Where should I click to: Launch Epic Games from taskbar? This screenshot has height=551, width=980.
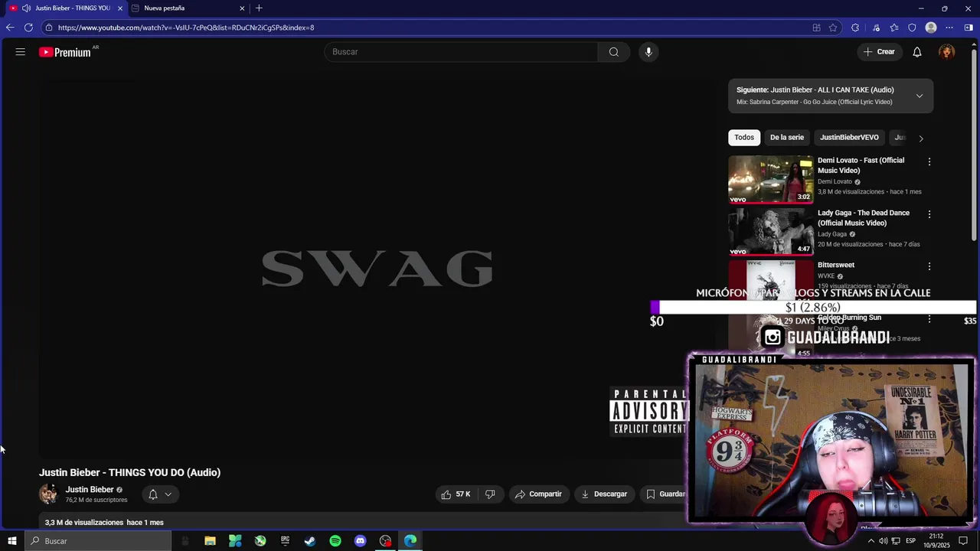tap(285, 541)
